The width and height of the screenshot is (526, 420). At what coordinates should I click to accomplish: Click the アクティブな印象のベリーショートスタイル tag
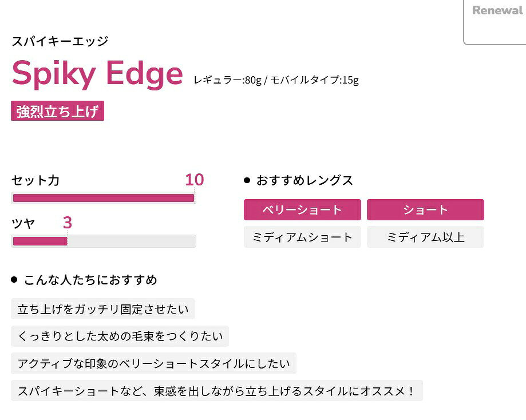[153, 364]
